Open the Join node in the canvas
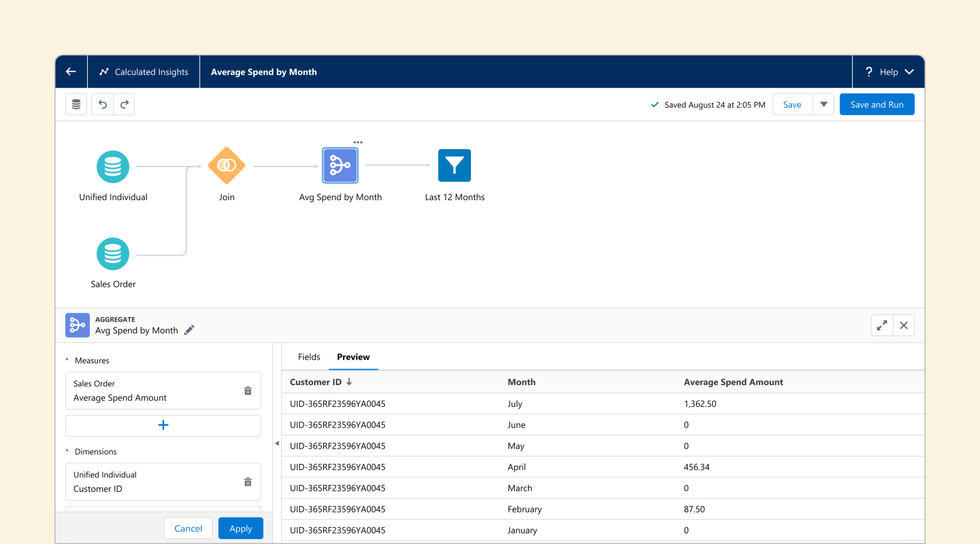The height and width of the screenshot is (544, 980). click(226, 165)
